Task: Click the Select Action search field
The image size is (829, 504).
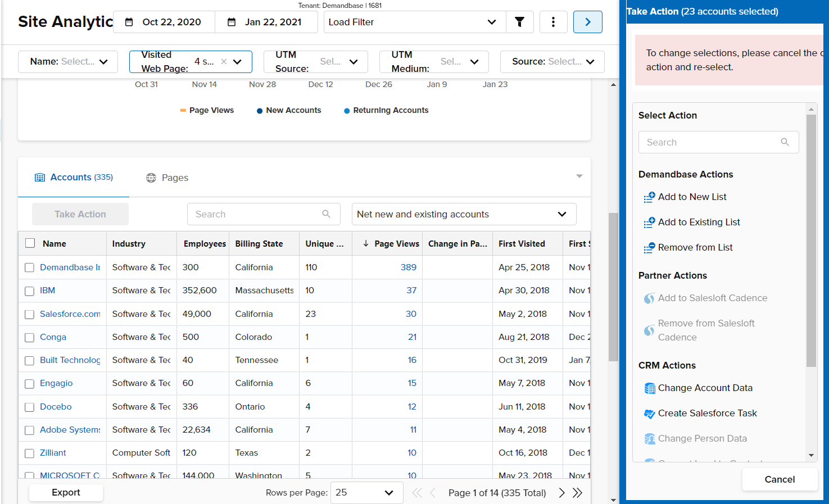Action: click(718, 142)
